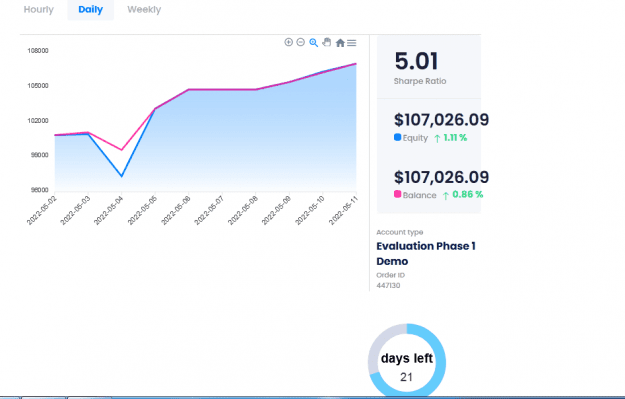Click the blue Equity legend swatch
This screenshot has width=625, height=399.
point(397,137)
